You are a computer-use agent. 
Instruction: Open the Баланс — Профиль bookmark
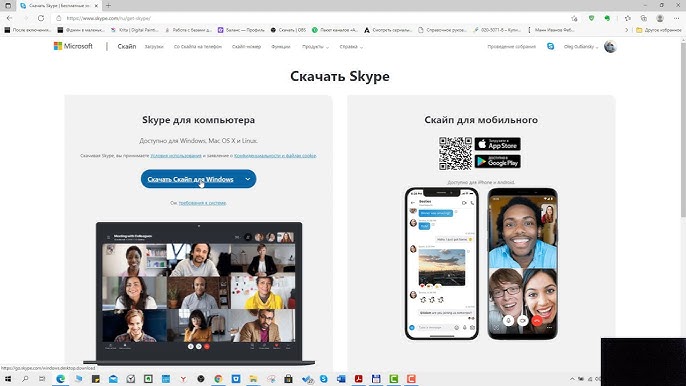pyautogui.click(x=241, y=30)
